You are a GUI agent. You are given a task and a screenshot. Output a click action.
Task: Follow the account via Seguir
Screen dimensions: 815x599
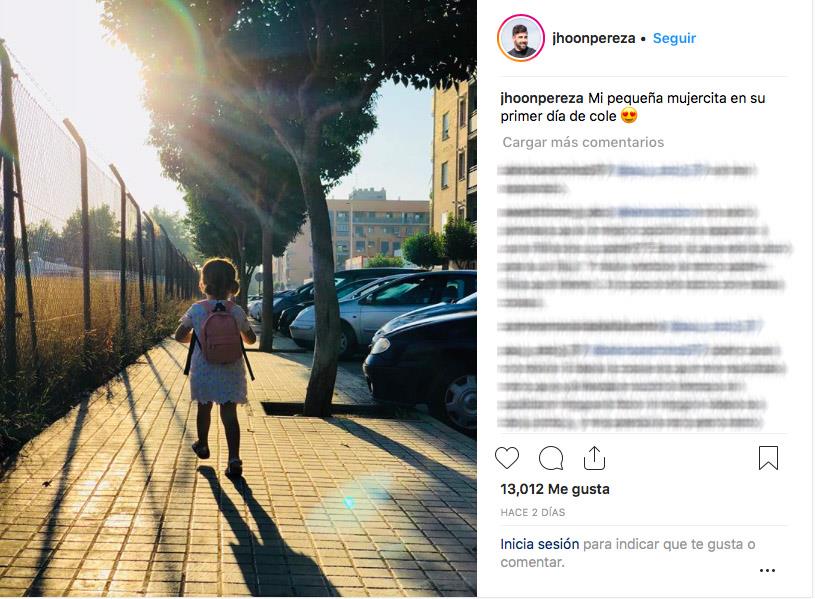tap(674, 38)
